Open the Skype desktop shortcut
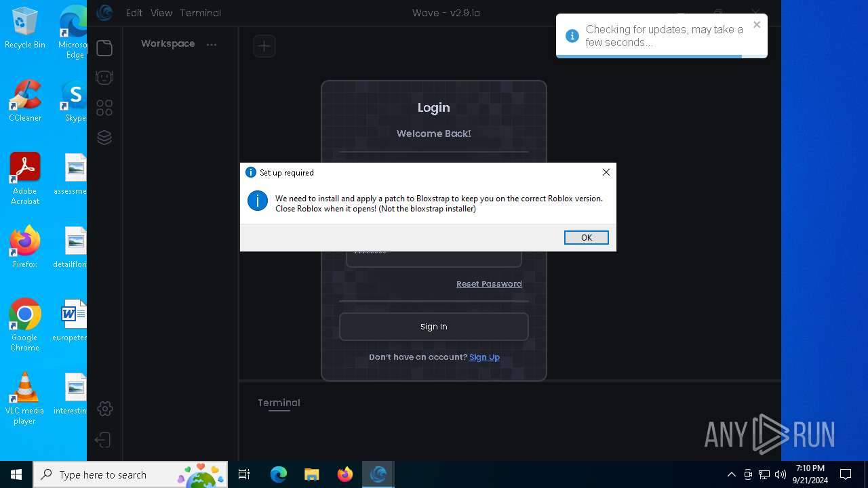 [75, 101]
